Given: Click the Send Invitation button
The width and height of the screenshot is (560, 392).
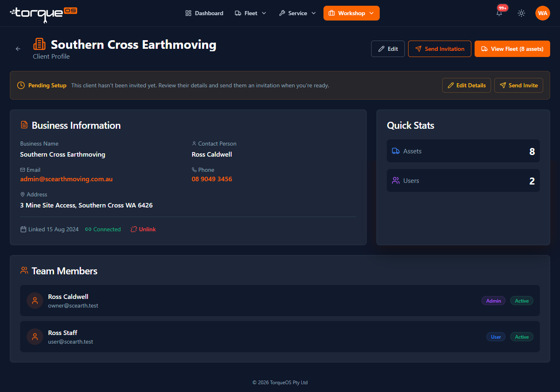Looking at the screenshot, I should [440, 49].
